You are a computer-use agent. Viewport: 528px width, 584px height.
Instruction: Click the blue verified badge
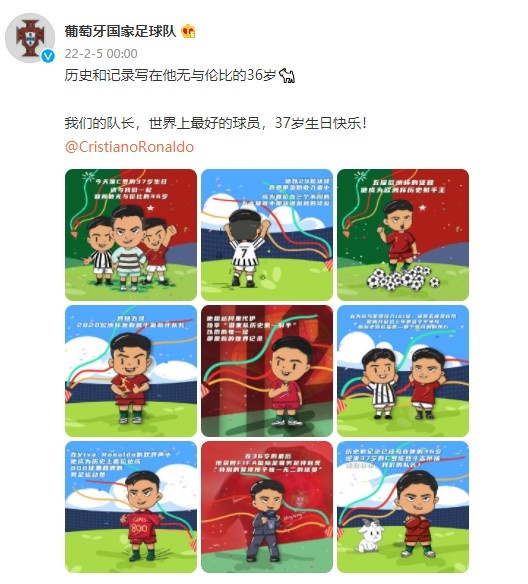[48, 56]
